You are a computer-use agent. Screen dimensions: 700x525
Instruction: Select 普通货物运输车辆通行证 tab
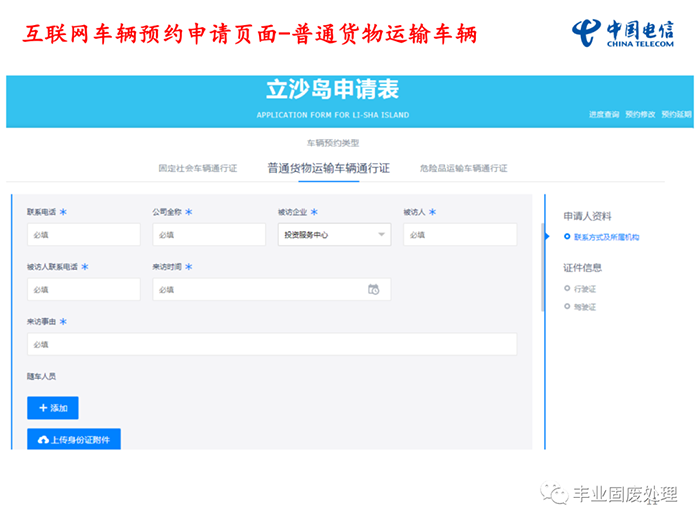point(328,168)
